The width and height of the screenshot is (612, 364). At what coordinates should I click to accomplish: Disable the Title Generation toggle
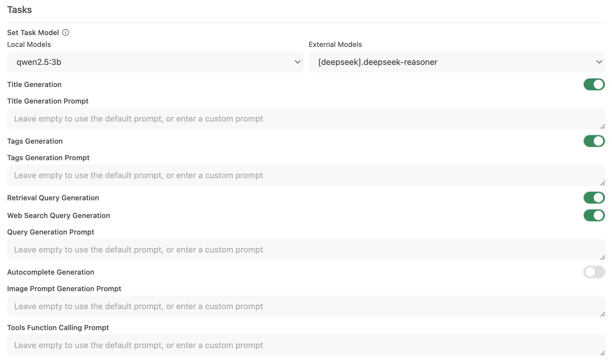594,85
